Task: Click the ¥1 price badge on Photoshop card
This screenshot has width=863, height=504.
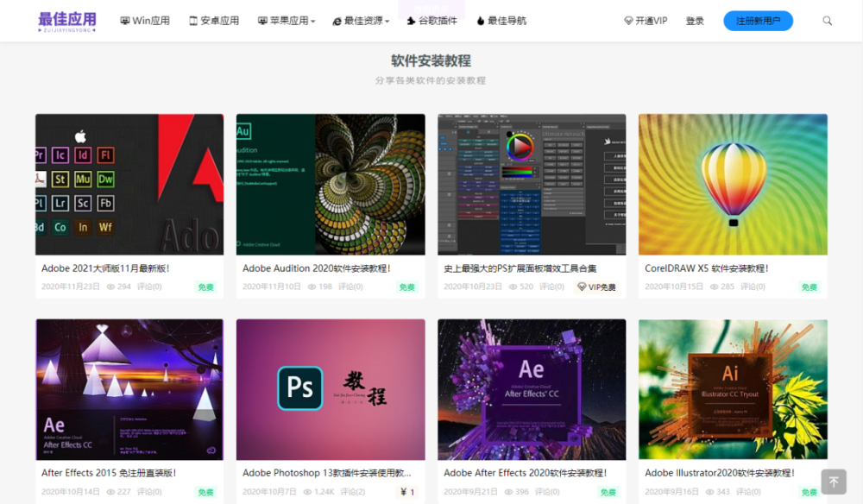Action: click(406, 492)
